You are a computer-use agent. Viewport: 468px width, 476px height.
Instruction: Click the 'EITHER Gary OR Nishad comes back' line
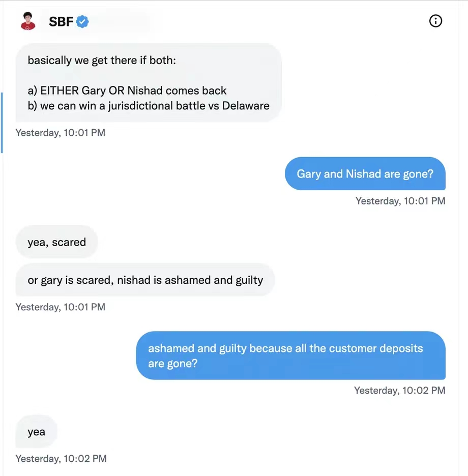pos(127,91)
